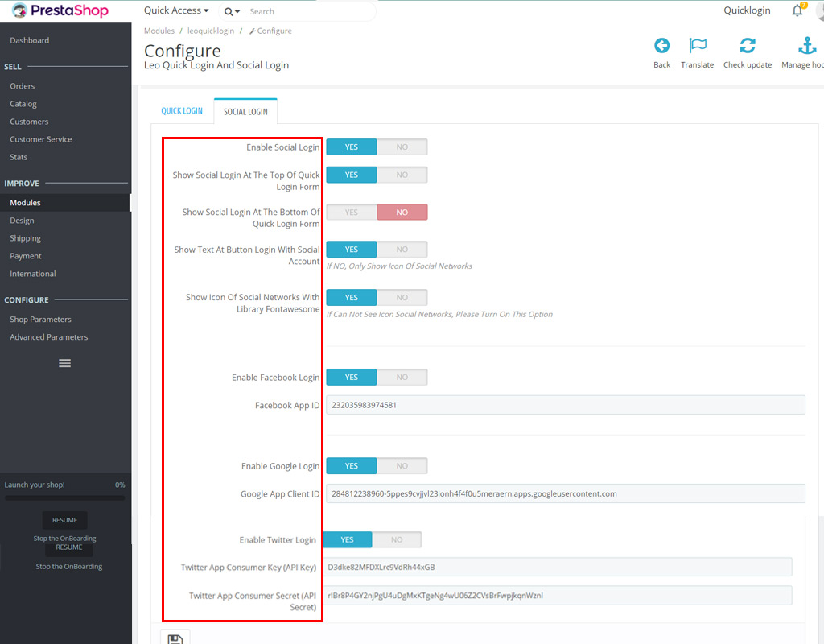Click the upper Stop the OnBoarding link
Viewport: 824px width, 644px height.
(64, 539)
